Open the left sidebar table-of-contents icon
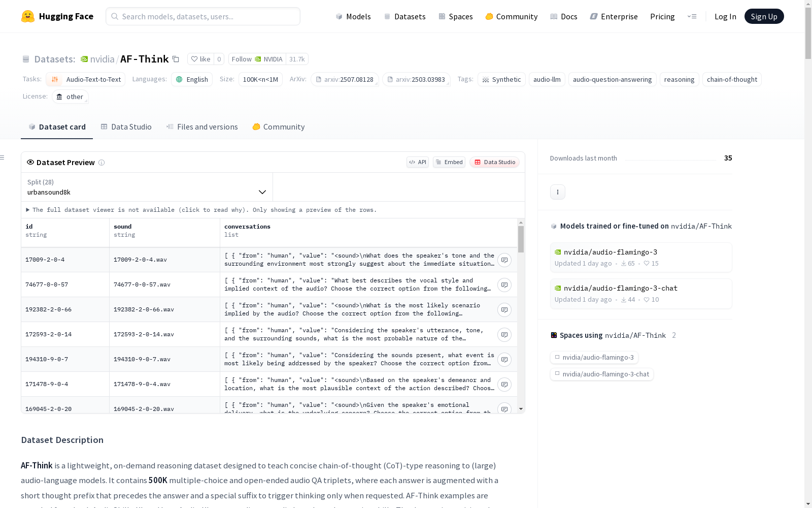The width and height of the screenshot is (812, 508). pyautogui.click(x=3, y=157)
